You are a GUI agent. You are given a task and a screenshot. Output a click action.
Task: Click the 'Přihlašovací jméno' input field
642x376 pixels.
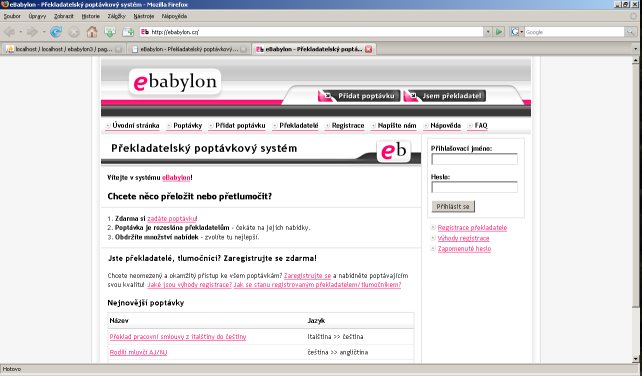point(474,159)
